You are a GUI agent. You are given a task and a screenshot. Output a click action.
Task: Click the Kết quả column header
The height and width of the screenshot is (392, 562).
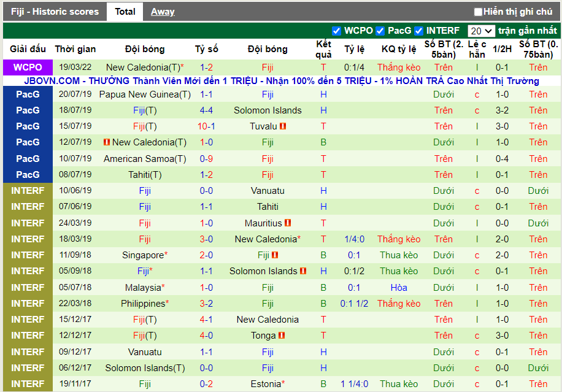point(323,49)
